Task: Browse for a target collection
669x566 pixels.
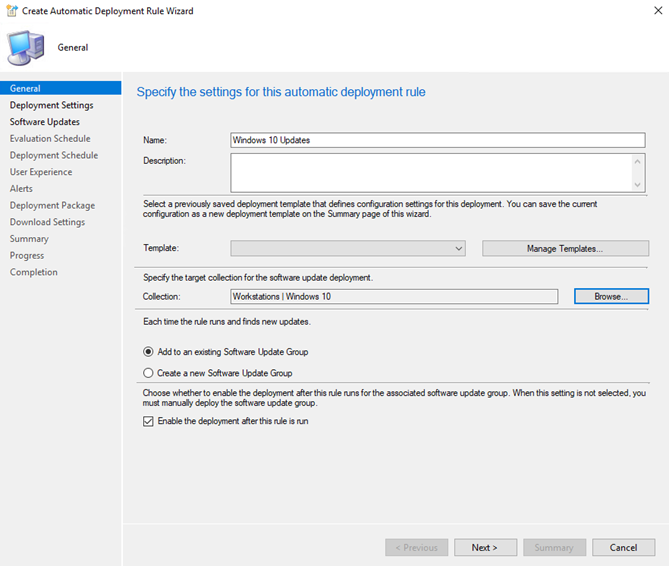Action: (x=611, y=296)
